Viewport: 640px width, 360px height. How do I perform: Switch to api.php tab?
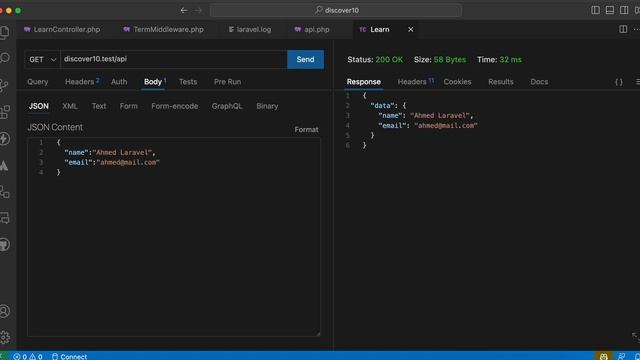(x=312, y=29)
